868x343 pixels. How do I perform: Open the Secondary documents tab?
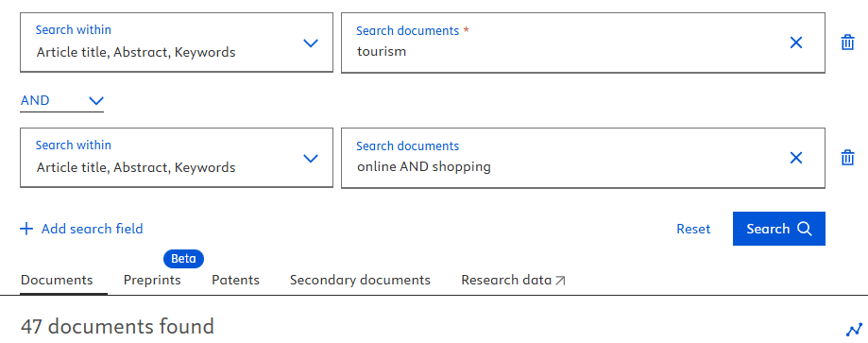click(360, 280)
